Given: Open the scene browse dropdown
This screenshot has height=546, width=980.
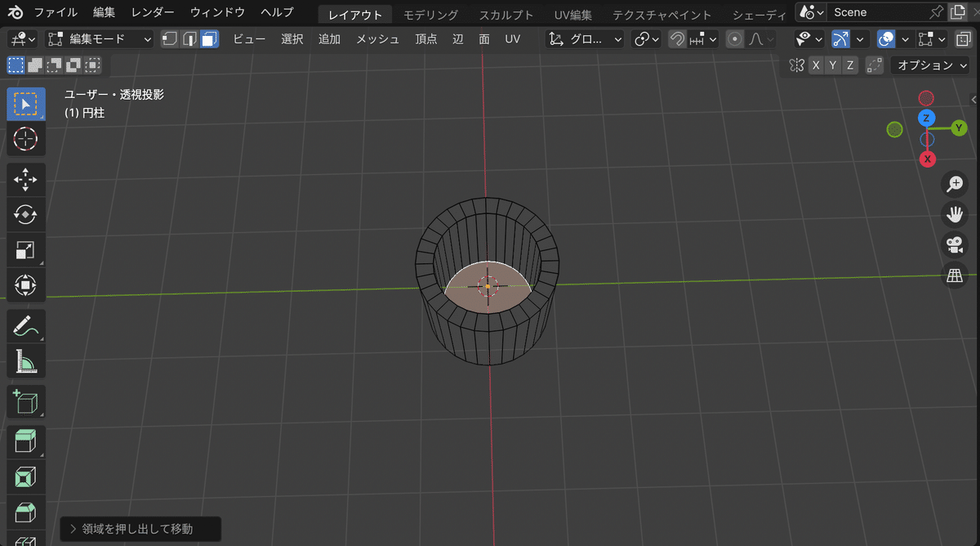Looking at the screenshot, I should pos(809,12).
